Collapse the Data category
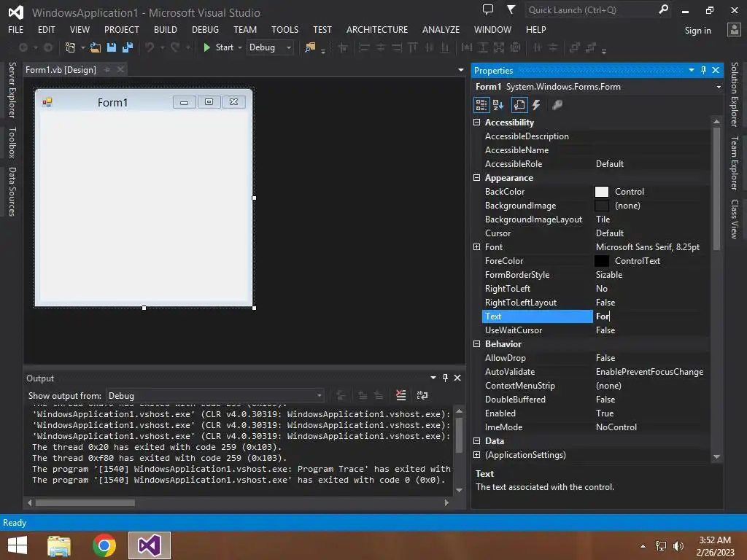Screen dimensions: 747x560 click(476, 441)
